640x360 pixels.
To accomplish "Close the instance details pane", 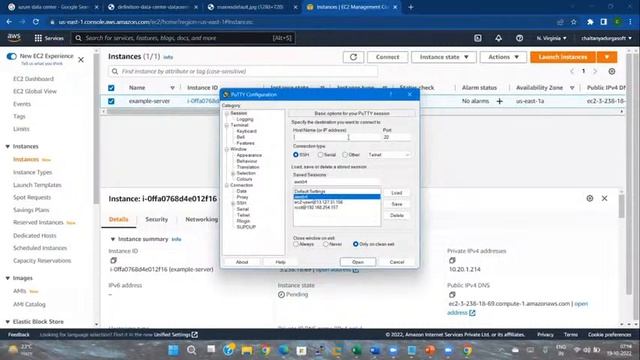I will click(604, 198).
